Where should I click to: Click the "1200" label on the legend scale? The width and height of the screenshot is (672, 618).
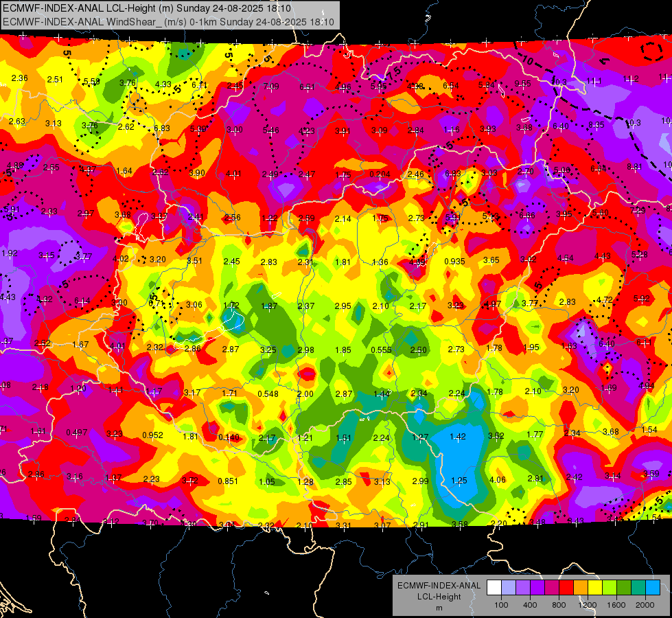(588, 605)
